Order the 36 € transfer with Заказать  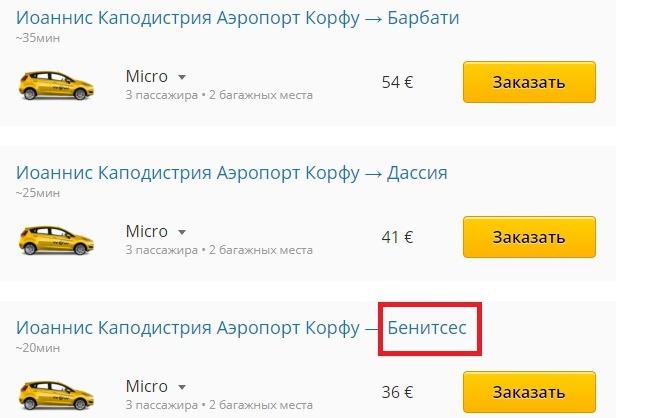click(529, 392)
